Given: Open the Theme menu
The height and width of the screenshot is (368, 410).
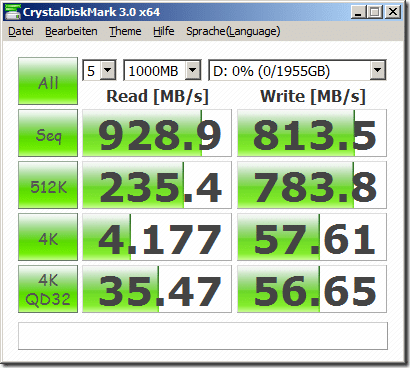Looking at the screenshot, I should click(x=125, y=31).
